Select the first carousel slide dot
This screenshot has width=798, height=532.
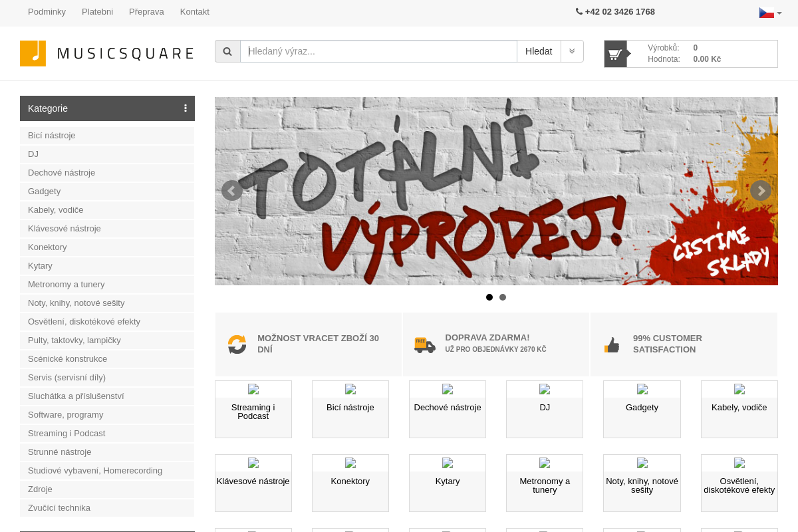click(489, 297)
